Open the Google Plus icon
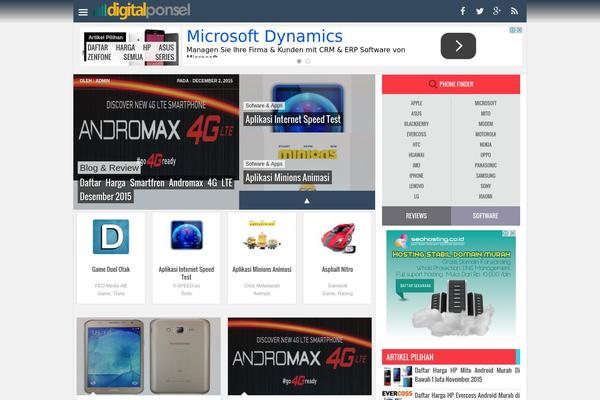The image size is (600, 400). coord(497,11)
